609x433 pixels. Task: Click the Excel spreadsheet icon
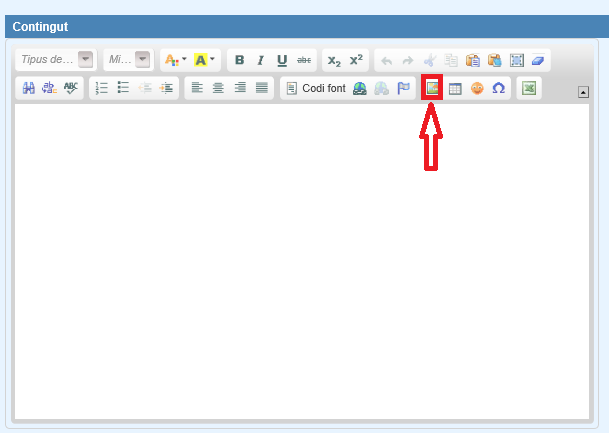tap(529, 88)
